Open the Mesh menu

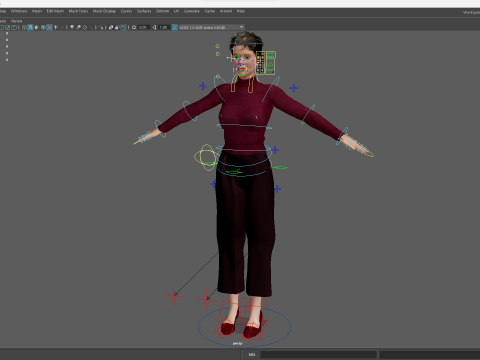37,11
